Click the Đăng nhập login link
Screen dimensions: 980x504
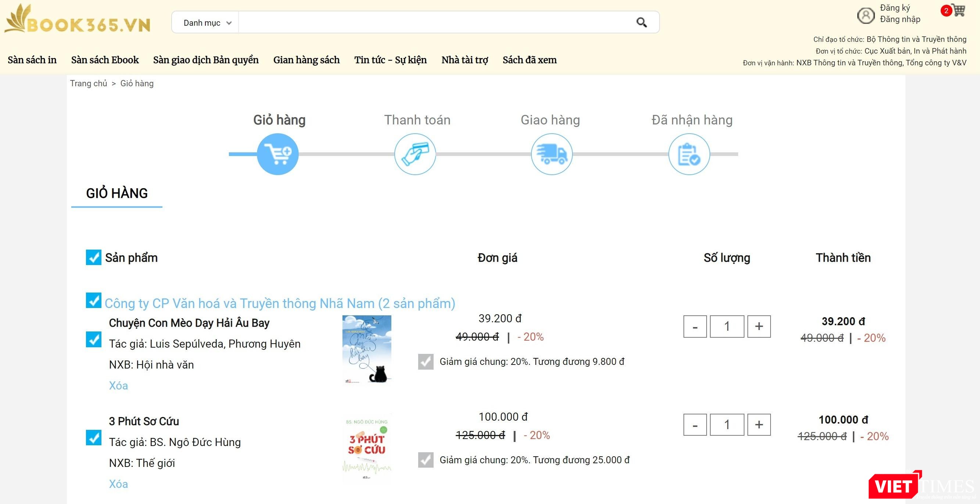point(900,19)
